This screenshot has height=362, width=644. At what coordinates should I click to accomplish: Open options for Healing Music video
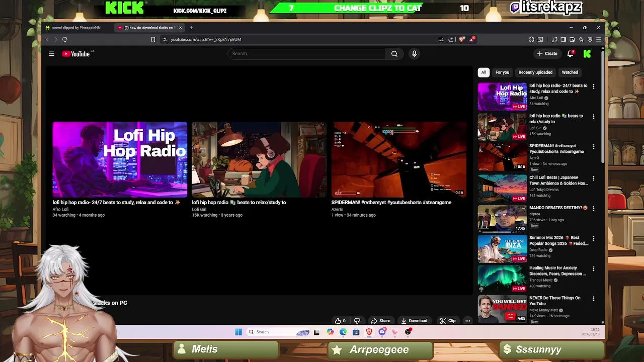click(x=593, y=268)
